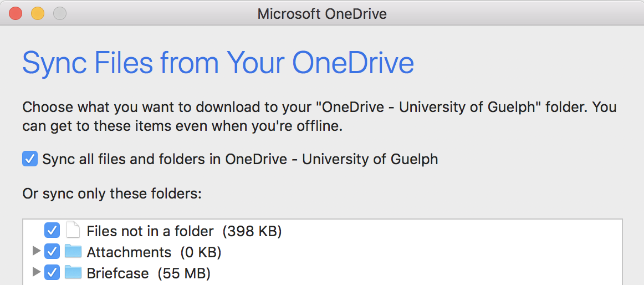644x285 pixels.
Task: Click the greyed-out zoom window button
Action: [59, 13]
